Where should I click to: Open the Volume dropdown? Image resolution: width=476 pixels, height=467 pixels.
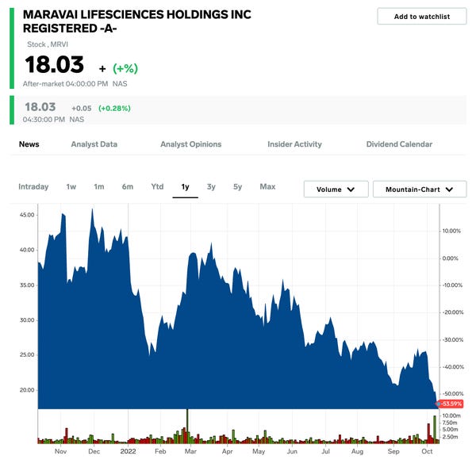(336, 189)
